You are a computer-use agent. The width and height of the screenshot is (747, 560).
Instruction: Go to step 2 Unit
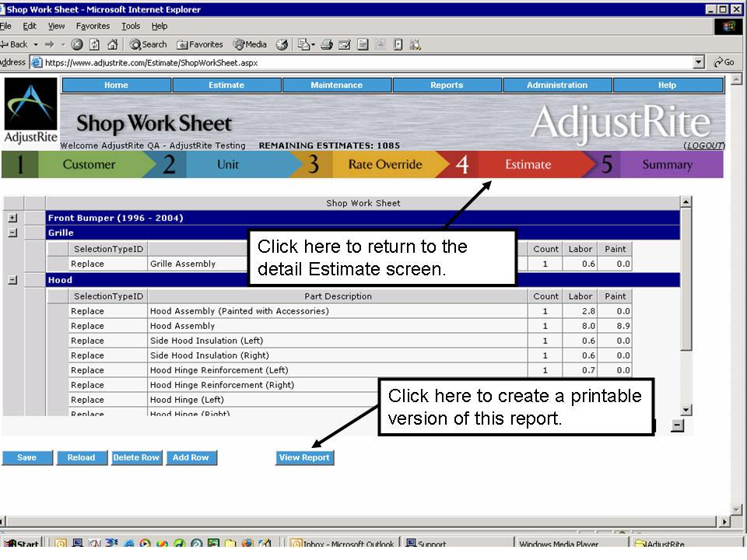coord(222,164)
